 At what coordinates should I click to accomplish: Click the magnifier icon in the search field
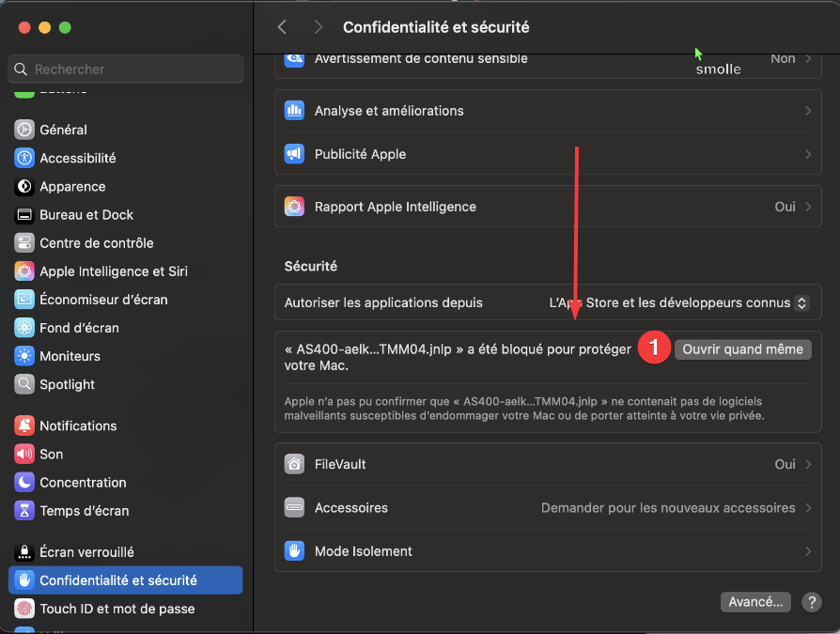point(21,70)
